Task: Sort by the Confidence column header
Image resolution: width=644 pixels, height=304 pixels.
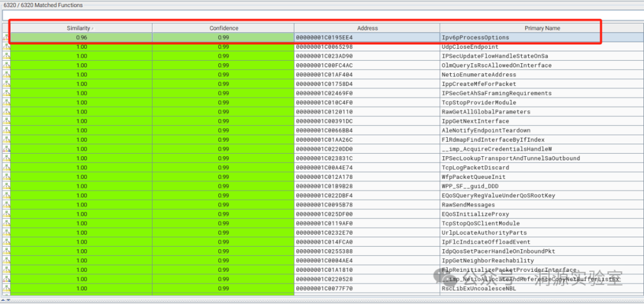Action: click(x=224, y=28)
